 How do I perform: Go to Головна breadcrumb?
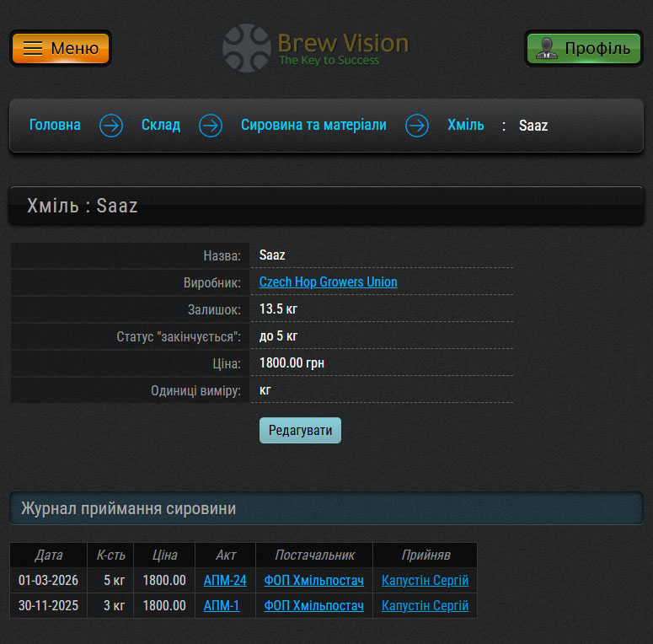[55, 126]
